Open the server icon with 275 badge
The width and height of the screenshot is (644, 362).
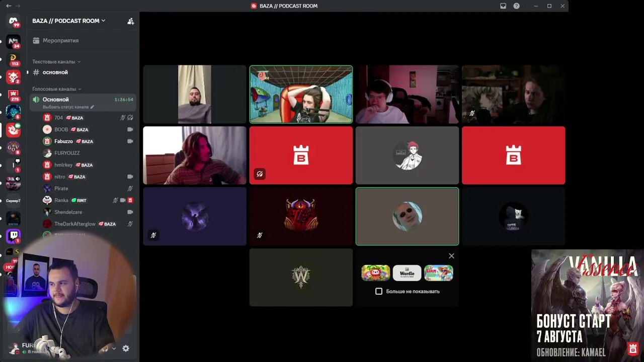[x=13, y=95]
